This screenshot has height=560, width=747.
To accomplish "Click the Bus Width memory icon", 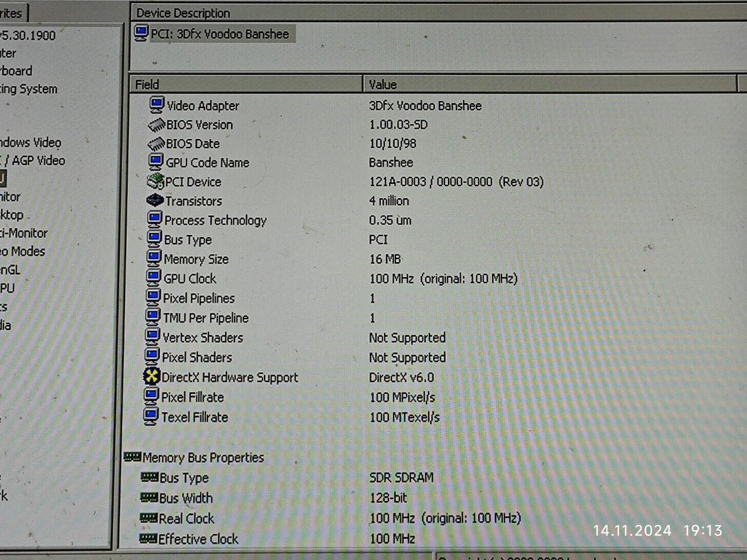I will tap(149, 497).
